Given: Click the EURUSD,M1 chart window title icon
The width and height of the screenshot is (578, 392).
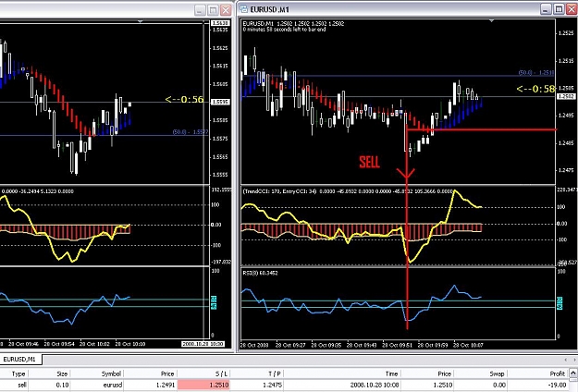Looking at the screenshot, I should click(x=244, y=9).
